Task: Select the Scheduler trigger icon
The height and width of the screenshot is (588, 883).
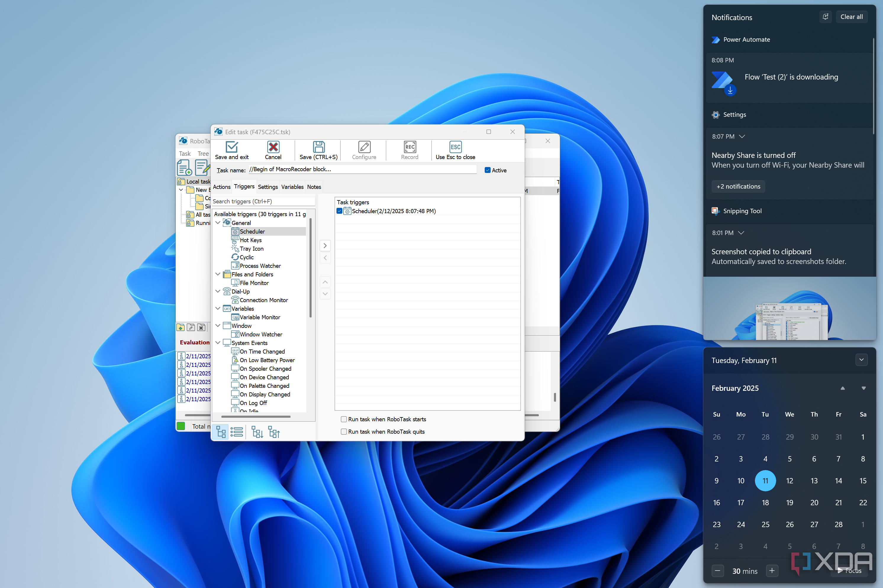Action: click(236, 231)
